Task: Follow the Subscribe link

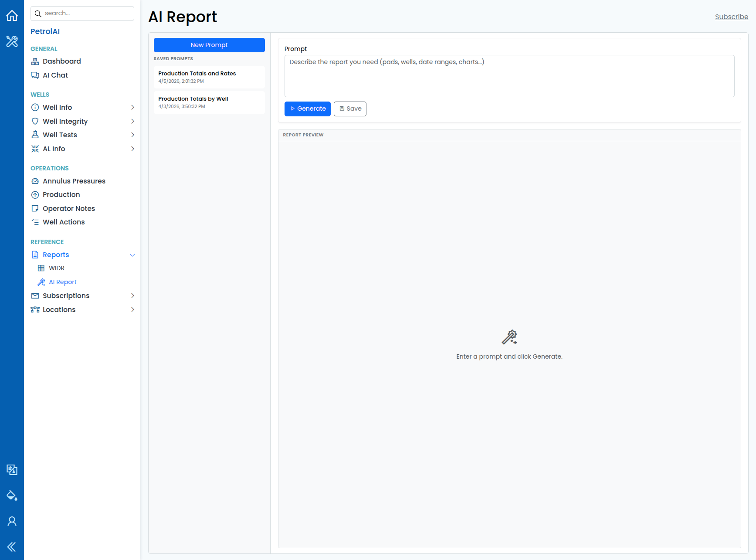Action: (x=732, y=17)
